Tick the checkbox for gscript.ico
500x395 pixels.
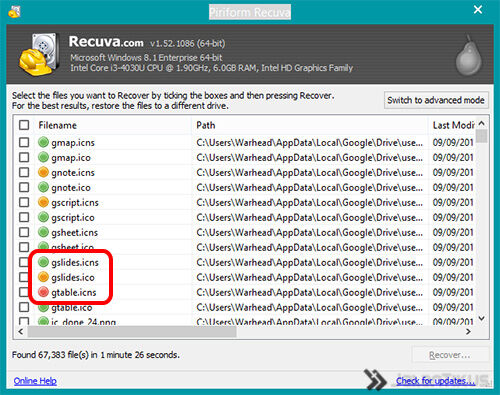(24, 217)
